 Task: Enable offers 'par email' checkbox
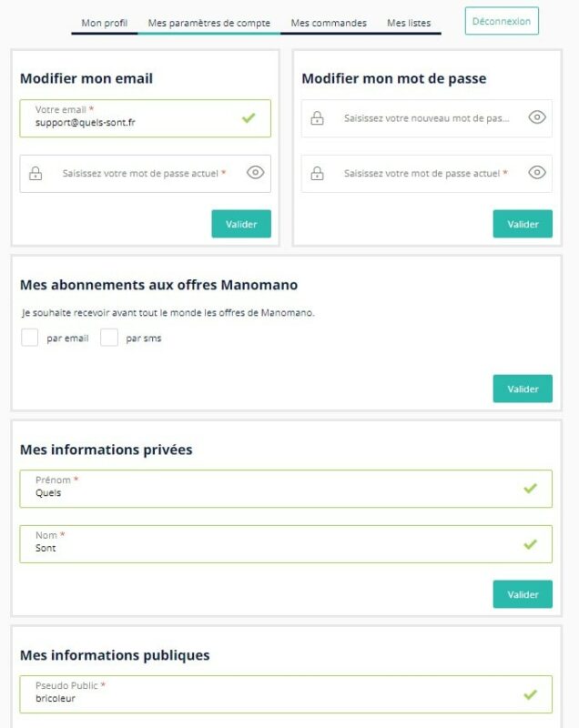(30, 339)
